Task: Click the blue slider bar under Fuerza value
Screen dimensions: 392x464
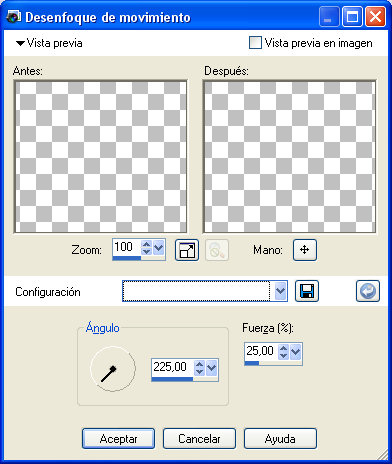Action: 252,363
